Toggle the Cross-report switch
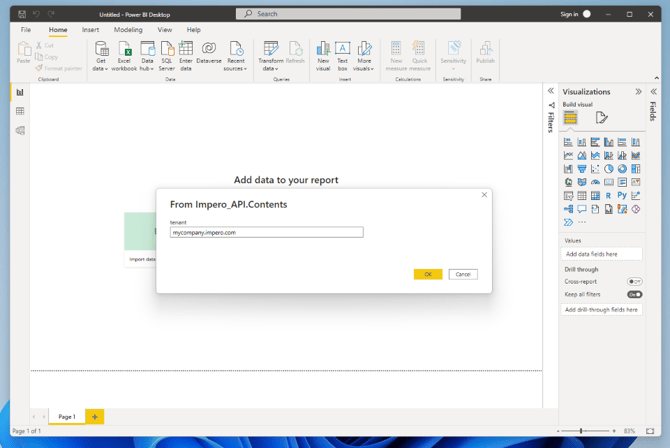670x448 pixels. (634, 282)
